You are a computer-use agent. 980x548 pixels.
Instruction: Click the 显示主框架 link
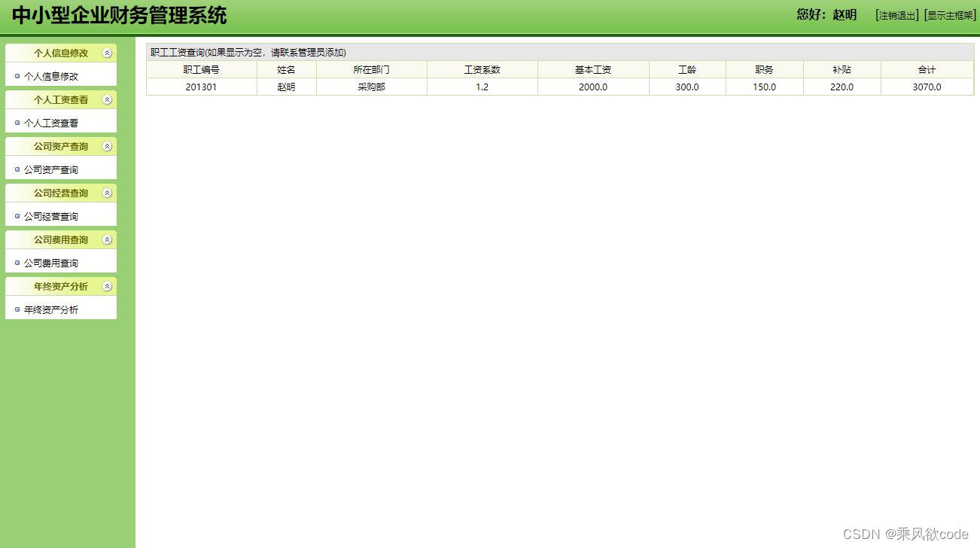[949, 15]
